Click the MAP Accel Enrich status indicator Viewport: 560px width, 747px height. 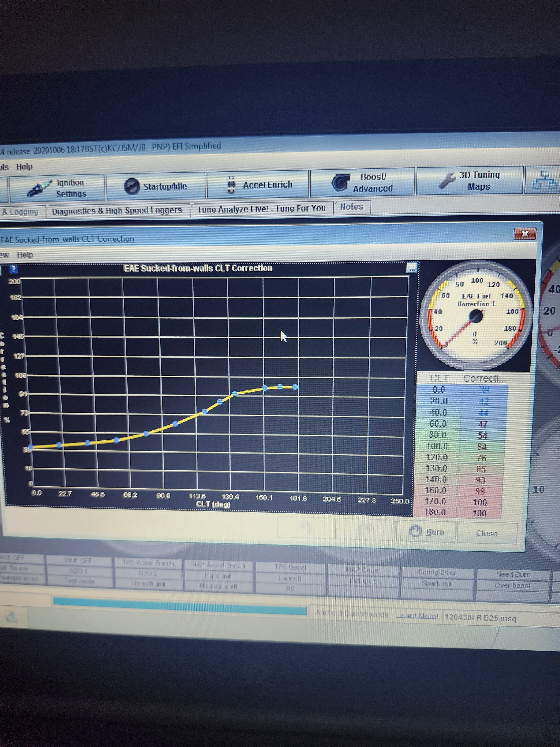tap(218, 565)
